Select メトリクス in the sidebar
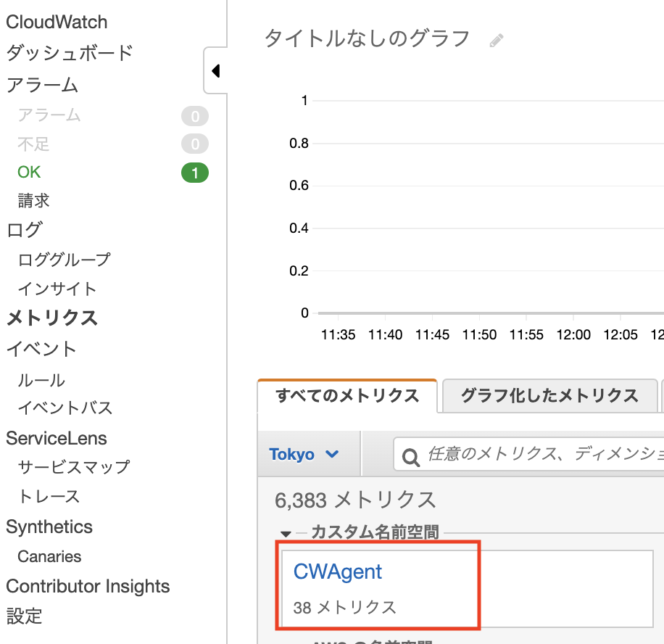 52,318
